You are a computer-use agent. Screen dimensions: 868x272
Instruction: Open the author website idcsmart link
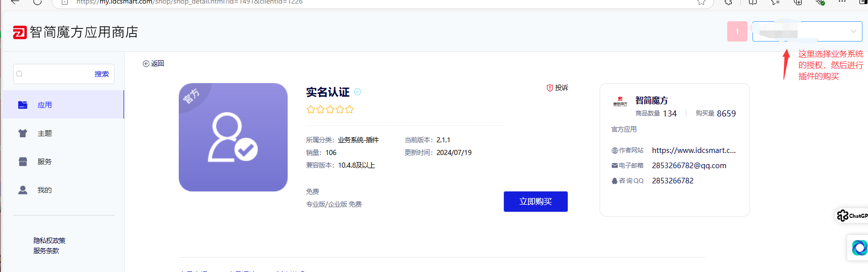tap(694, 150)
